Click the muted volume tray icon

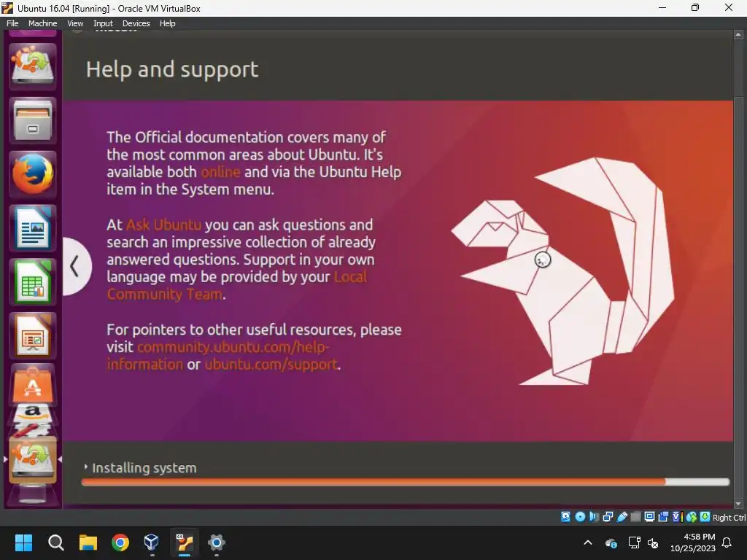[x=653, y=542]
